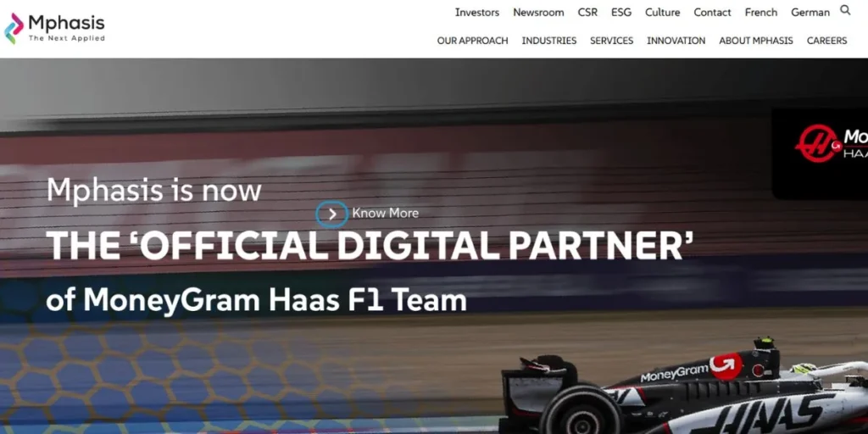Click the circled arrow beside Know More
The height and width of the screenshot is (434, 868).
click(x=332, y=214)
